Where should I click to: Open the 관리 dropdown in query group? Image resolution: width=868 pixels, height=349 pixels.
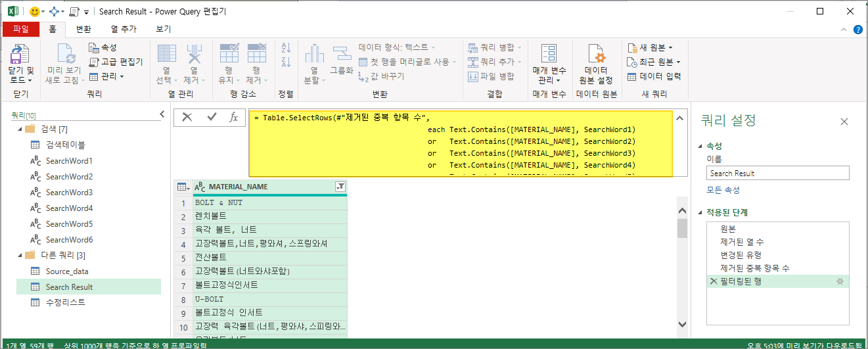[106, 76]
